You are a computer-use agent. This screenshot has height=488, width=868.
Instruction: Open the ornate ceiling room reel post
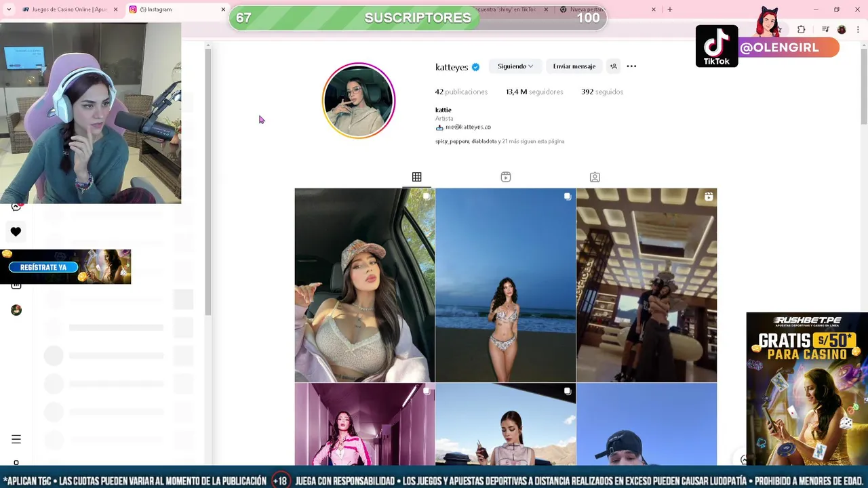[x=646, y=285]
